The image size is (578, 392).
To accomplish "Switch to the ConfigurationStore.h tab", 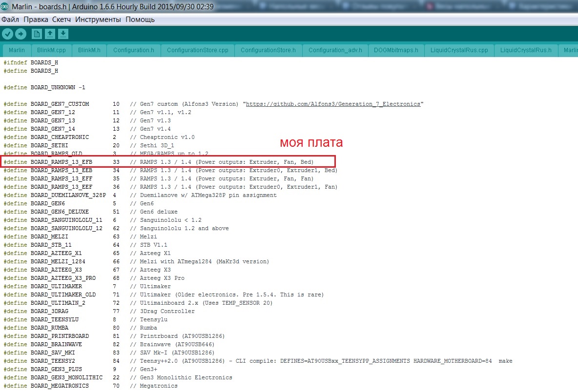I will pyautogui.click(x=268, y=50).
